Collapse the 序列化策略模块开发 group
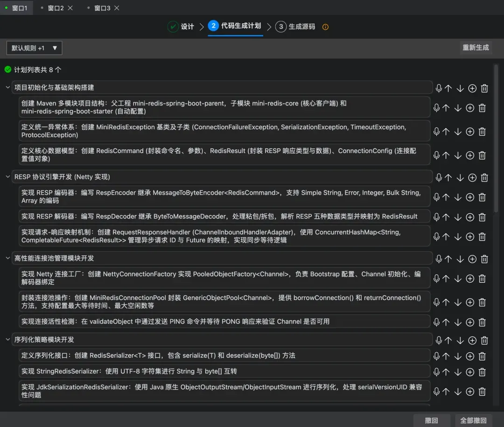 point(8,339)
